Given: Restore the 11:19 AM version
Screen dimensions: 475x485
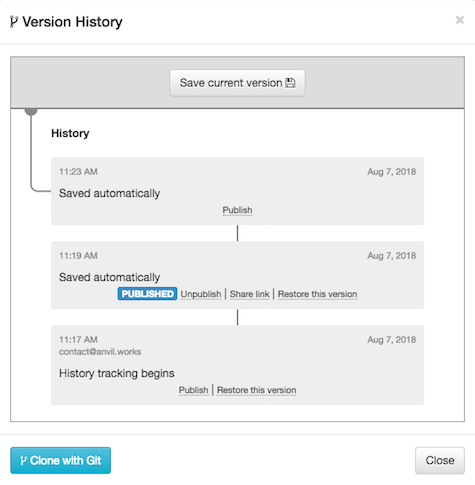Looking at the screenshot, I should coord(317,294).
